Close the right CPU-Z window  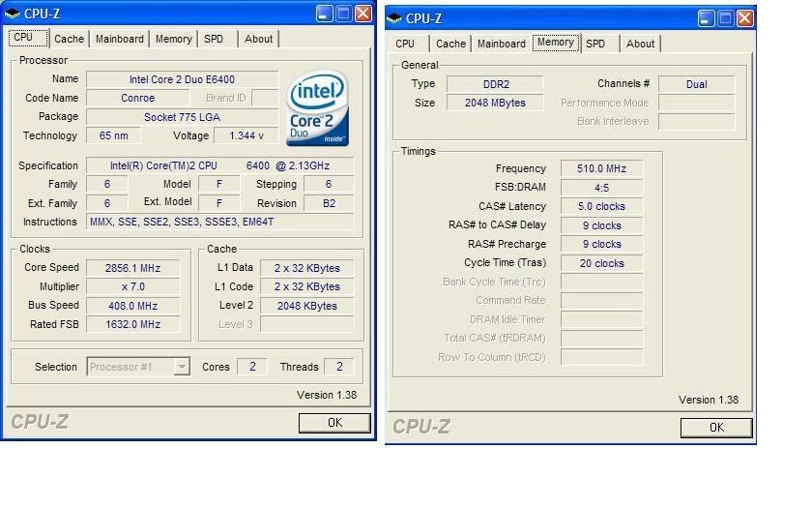[x=744, y=18]
